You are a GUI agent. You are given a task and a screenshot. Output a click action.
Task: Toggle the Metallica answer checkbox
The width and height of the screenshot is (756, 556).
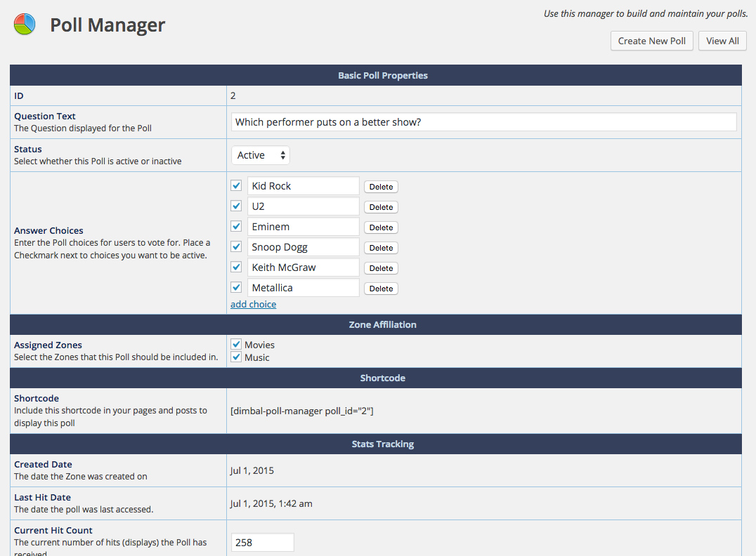[236, 287]
